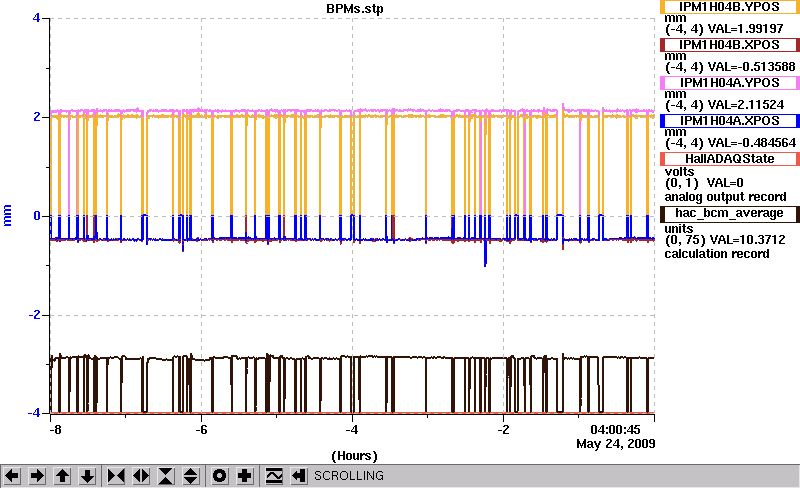Viewport: 800px width, 488px height.
Task: Click the vertical zoom-in hourglass icon
Action: click(166, 476)
